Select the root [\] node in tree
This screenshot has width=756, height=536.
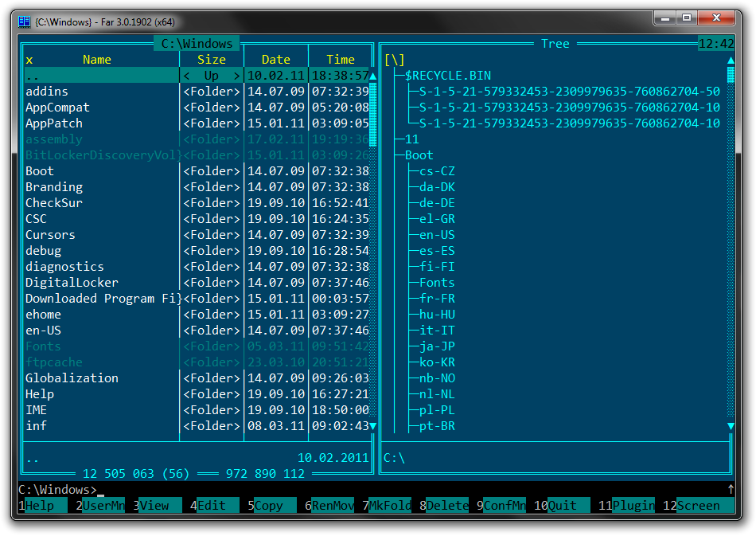(394, 60)
